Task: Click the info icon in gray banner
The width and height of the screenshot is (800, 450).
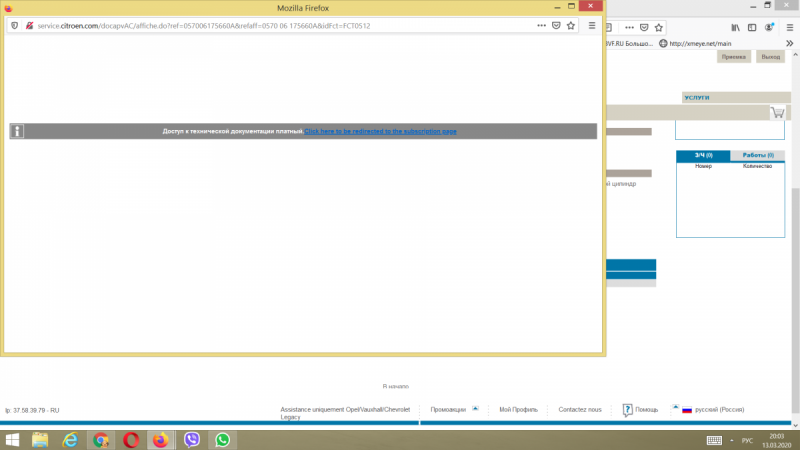Action: click(17, 131)
